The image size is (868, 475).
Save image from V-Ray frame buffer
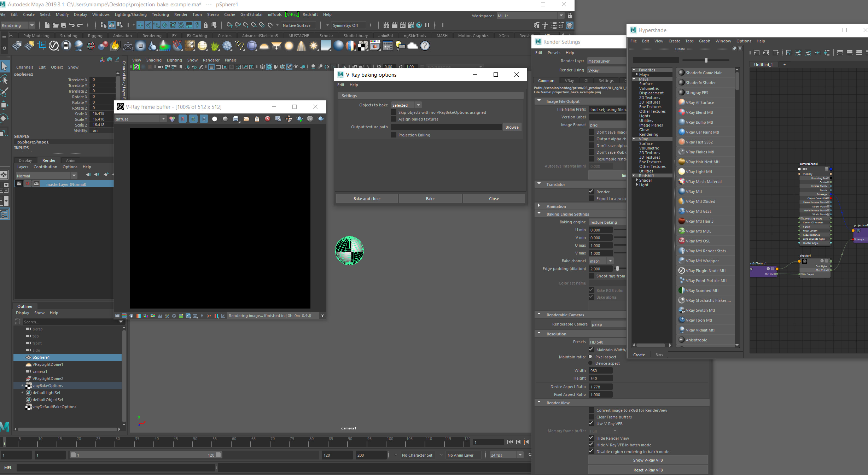pos(236,119)
